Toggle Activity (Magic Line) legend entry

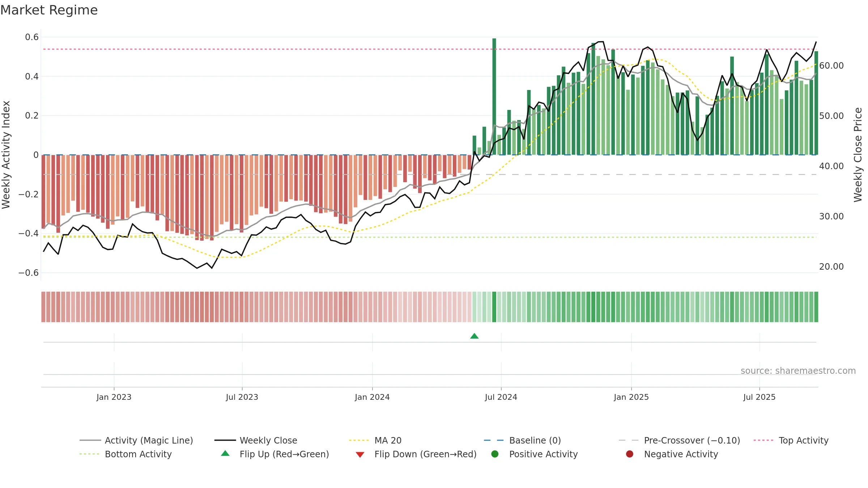136,440
